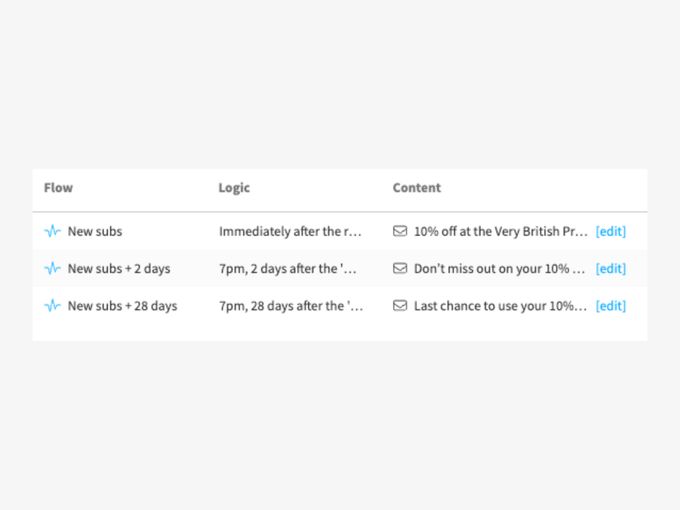This screenshot has width=680, height=510.
Task: Click the Flow column header
Action: tap(58, 188)
